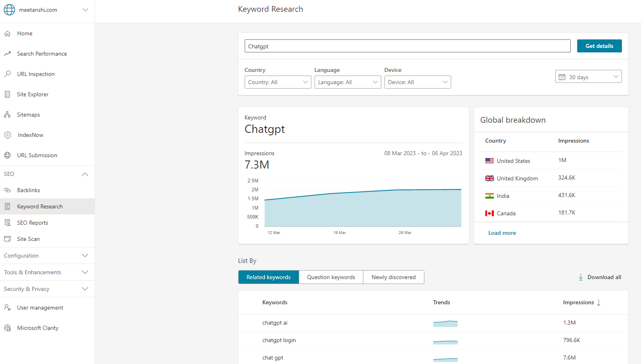Click the United States flag icon
The width and height of the screenshot is (641, 364).
pos(489,161)
